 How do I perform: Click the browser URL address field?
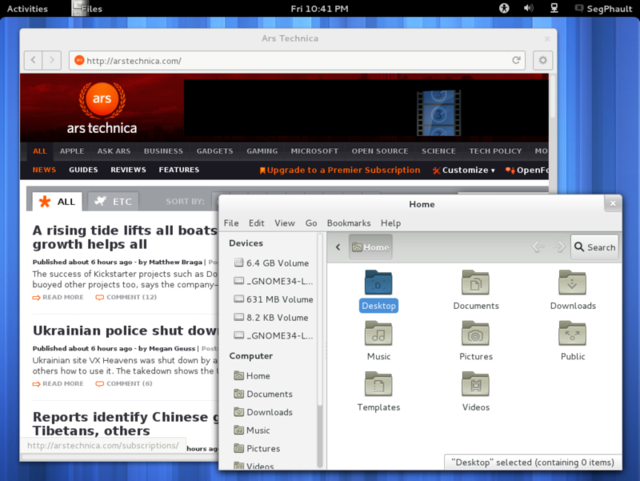pyautogui.click(x=297, y=60)
